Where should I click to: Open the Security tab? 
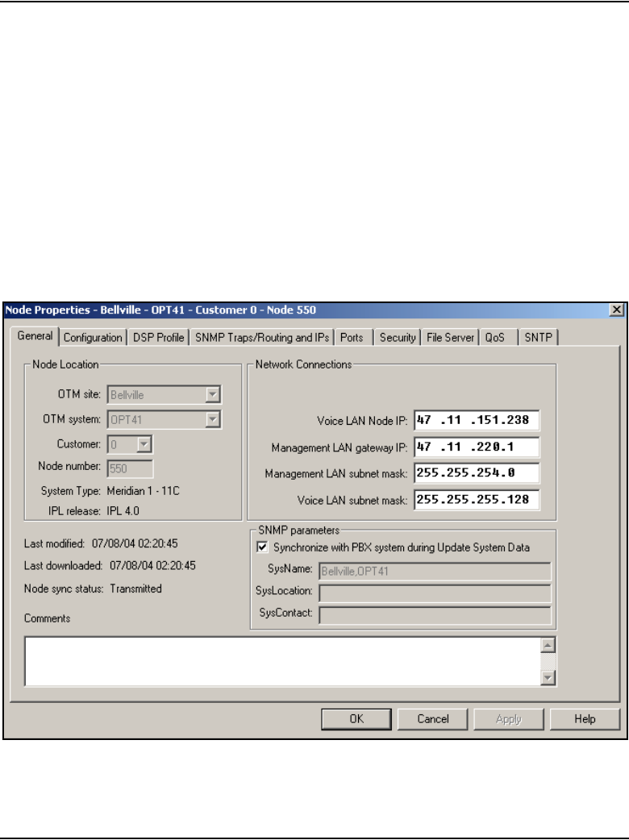tap(398, 338)
